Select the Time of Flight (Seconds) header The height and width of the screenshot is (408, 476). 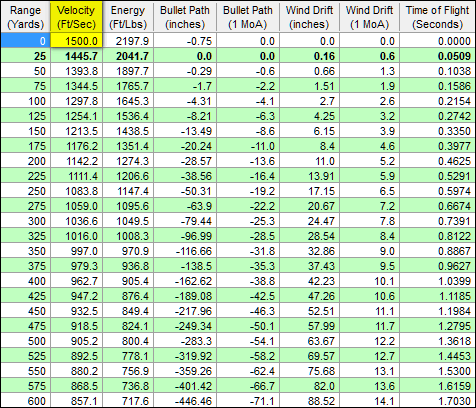coord(437,17)
